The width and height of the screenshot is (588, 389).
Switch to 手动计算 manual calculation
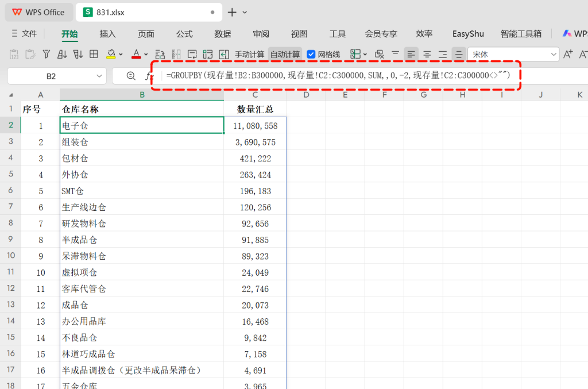point(249,55)
